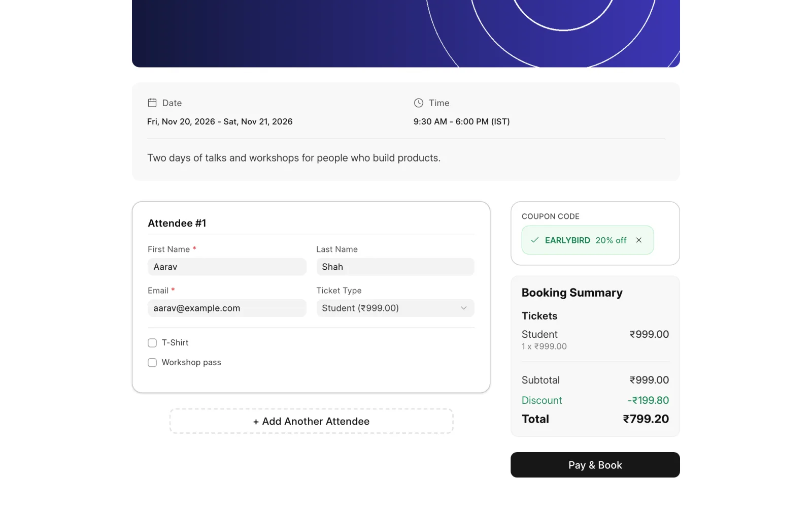
Task: Click the clock icon next to Time
Action: coord(418,103)
